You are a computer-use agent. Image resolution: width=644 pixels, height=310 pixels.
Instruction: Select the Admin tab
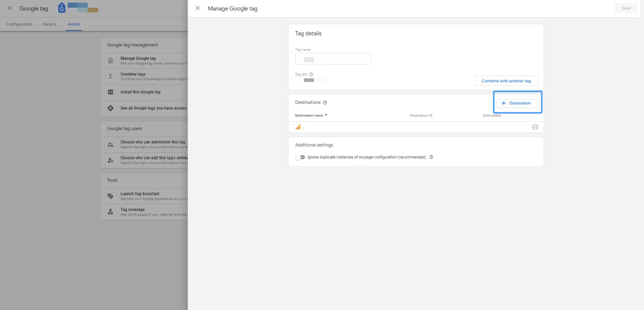click(x=74, y=24)
